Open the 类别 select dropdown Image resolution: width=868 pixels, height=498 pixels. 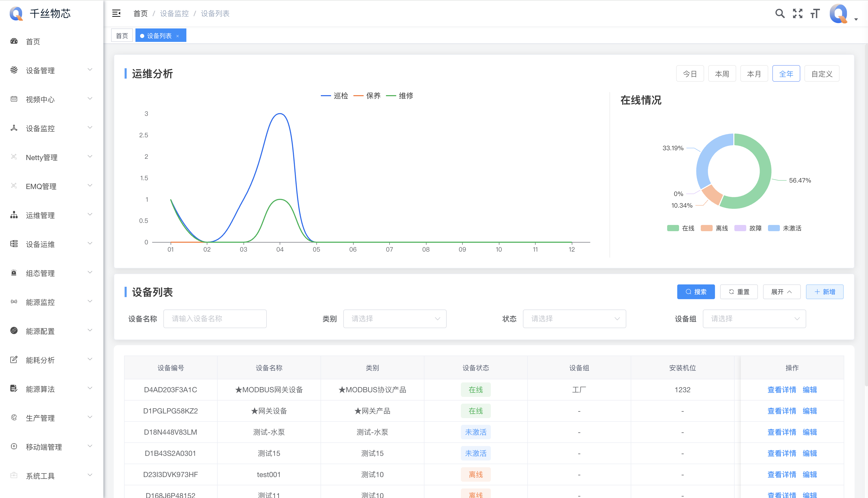point(394,319)
